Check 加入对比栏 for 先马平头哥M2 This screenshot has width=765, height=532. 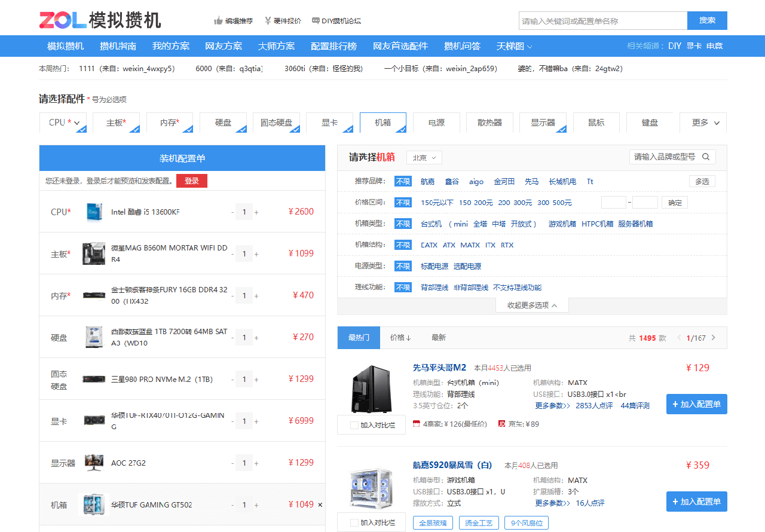click(x=354, y=425)
